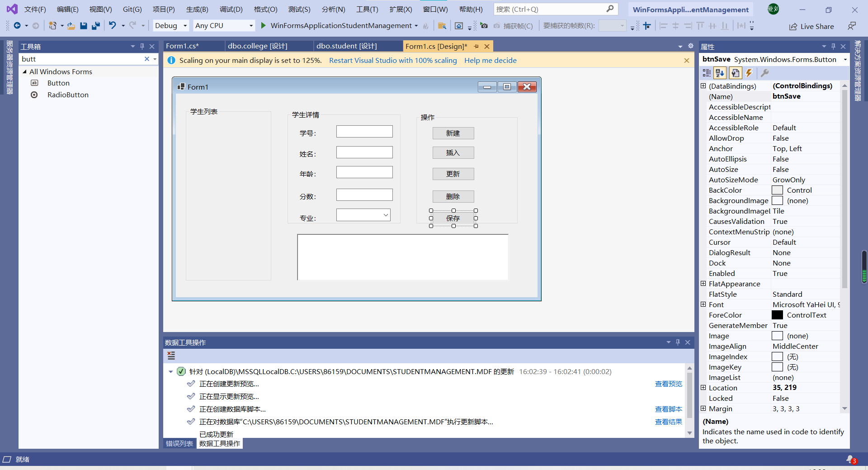This screenshot has width=868, height=470.
Task: Switch to Events lightning bolt view
Action: [749, 73]
